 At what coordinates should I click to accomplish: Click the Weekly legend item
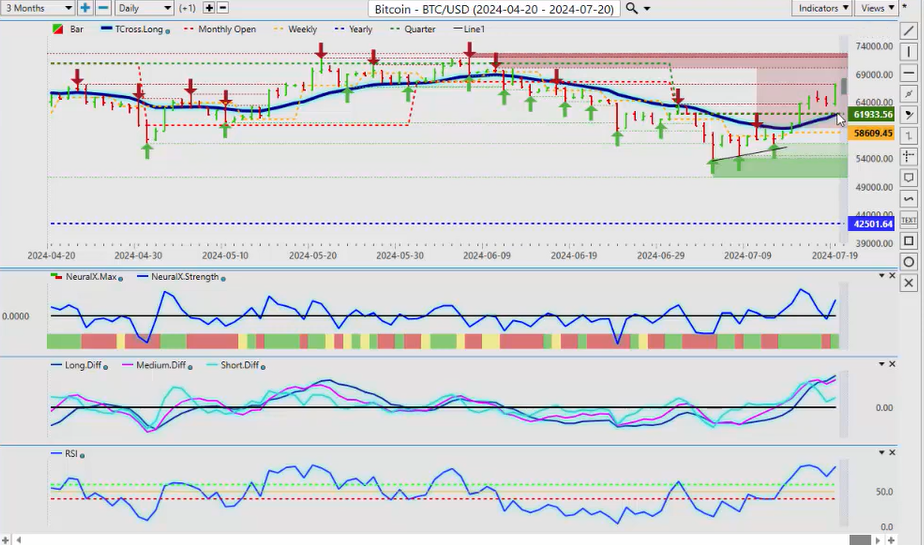[x=295, y=29]
